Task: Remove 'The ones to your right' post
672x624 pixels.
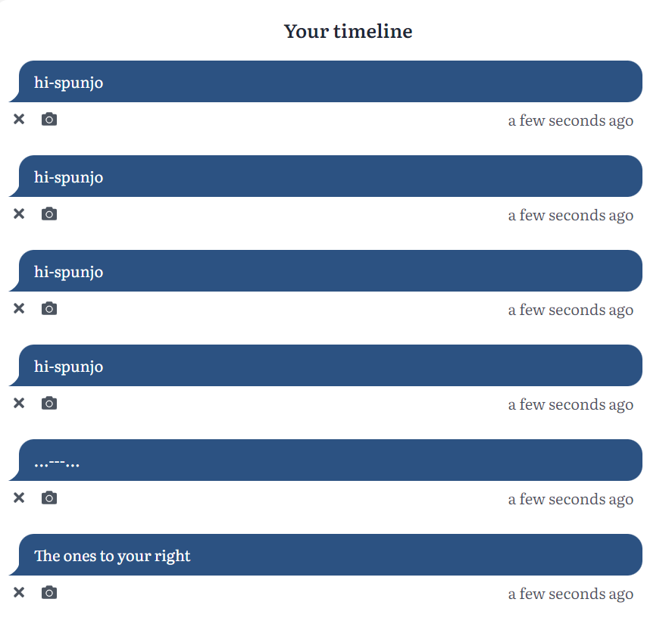Action: point(19,592)
